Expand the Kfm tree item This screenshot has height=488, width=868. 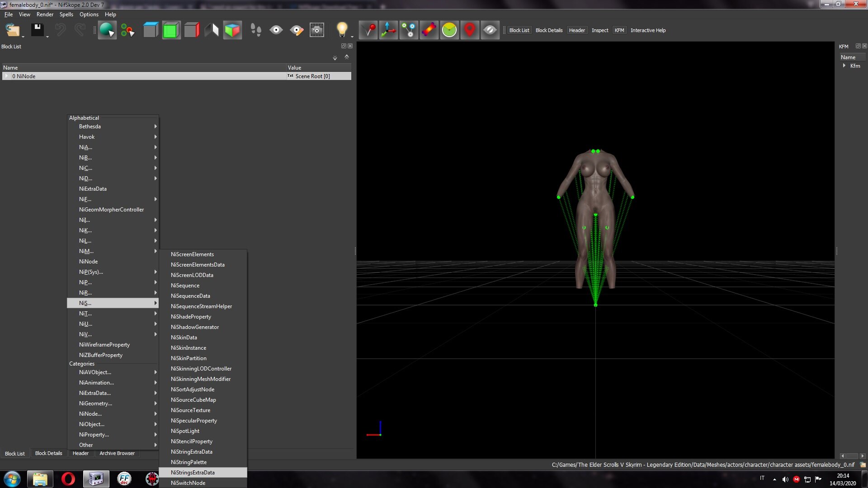pos(844,66)
